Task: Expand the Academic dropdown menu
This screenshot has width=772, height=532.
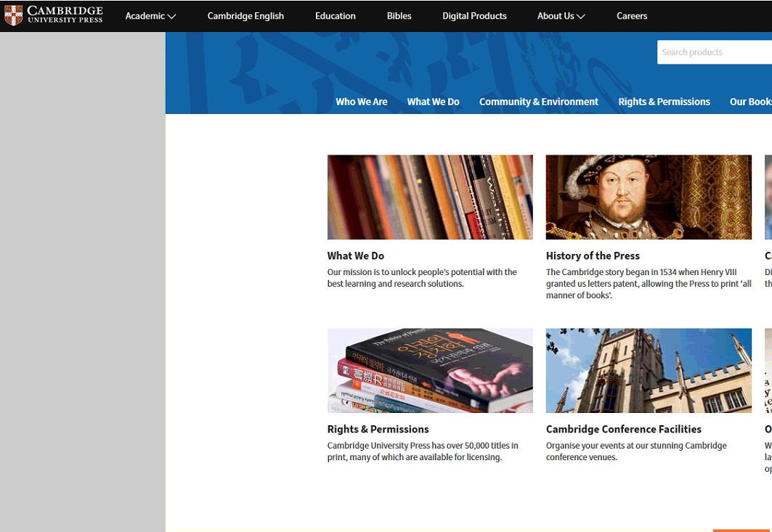Action: pyautogui.click(x=150, y=16)
